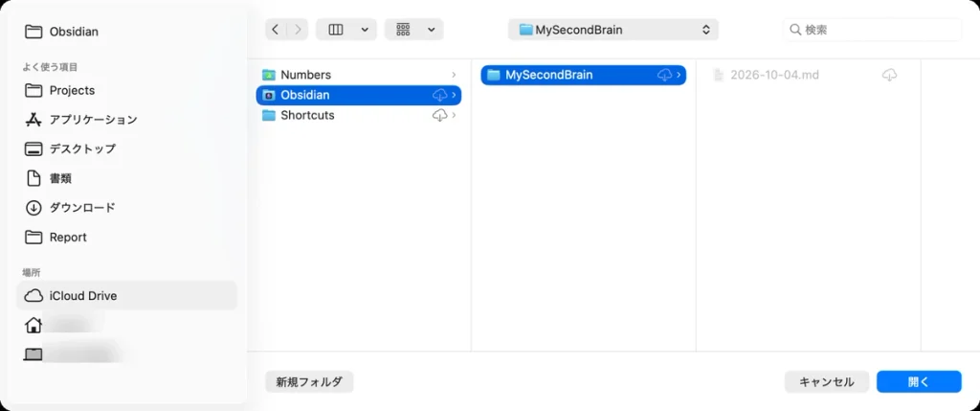Open the column view options dropdown arrow
This screenshot has width=980, height=411.
(x=365, y=30)
